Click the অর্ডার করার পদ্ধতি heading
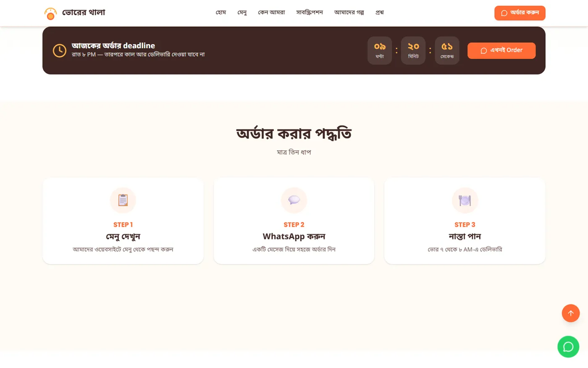588x368 pixels. (294, 133)
